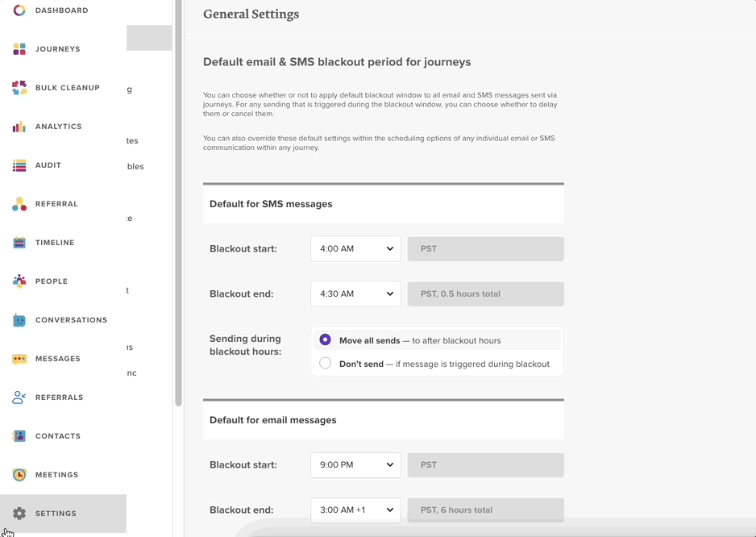
Task: Navigate to Meetings menu label
Action: pyautogui.click(x=57, y=475)
